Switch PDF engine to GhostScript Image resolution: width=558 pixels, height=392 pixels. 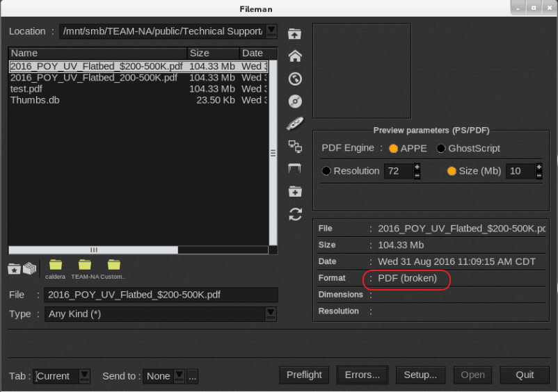[441, 149]
